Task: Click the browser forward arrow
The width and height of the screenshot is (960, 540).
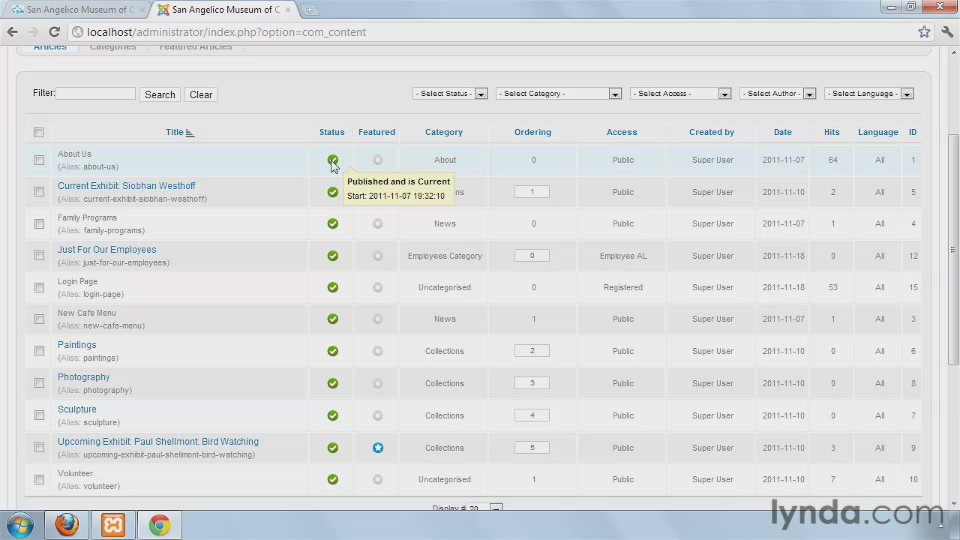Action: tap(33, 32)
